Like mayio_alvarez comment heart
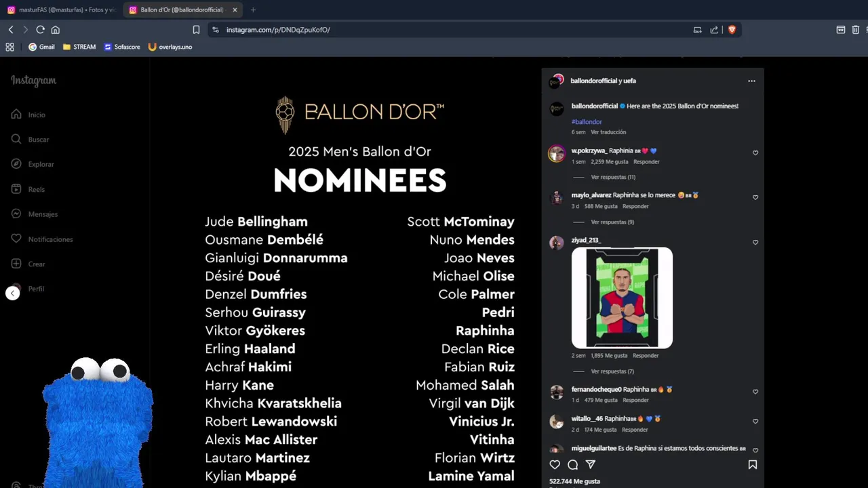 point(755,197)
